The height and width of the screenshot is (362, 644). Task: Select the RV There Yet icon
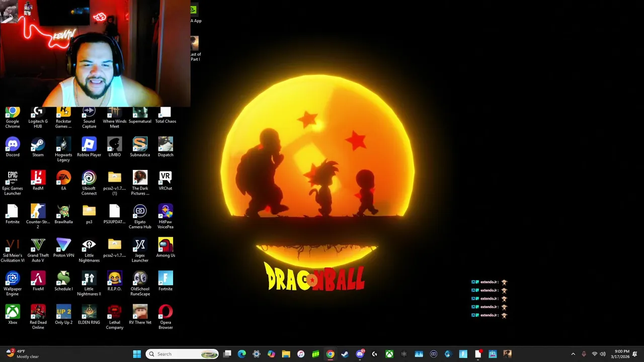[140, 315]
